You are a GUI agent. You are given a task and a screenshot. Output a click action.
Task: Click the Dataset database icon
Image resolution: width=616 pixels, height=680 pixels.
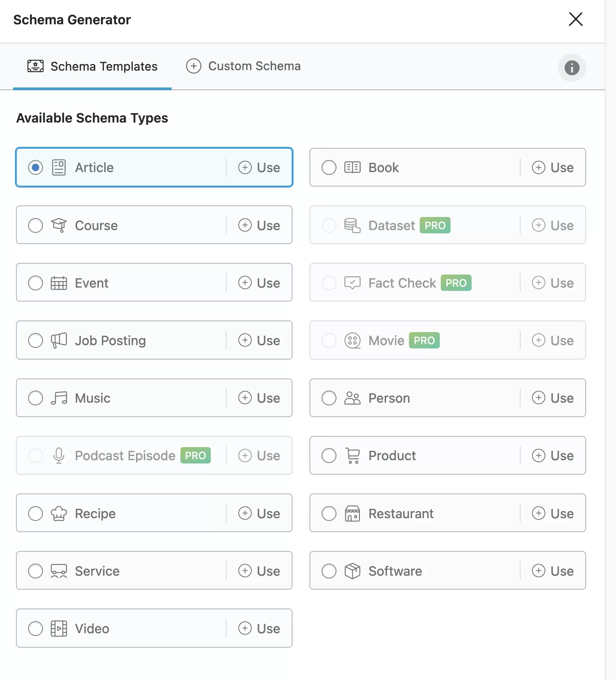352,225
